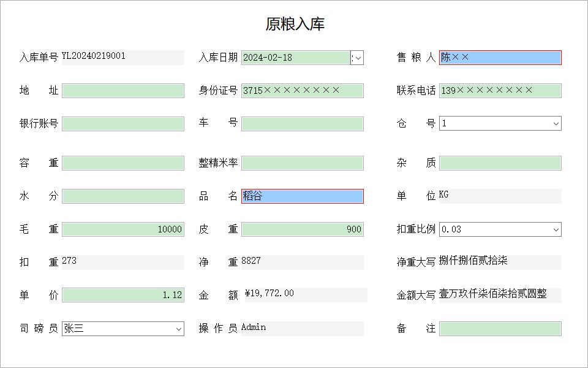Select the 身份证号 input field
The image size is (588, 368).
[x=302, y=91]
